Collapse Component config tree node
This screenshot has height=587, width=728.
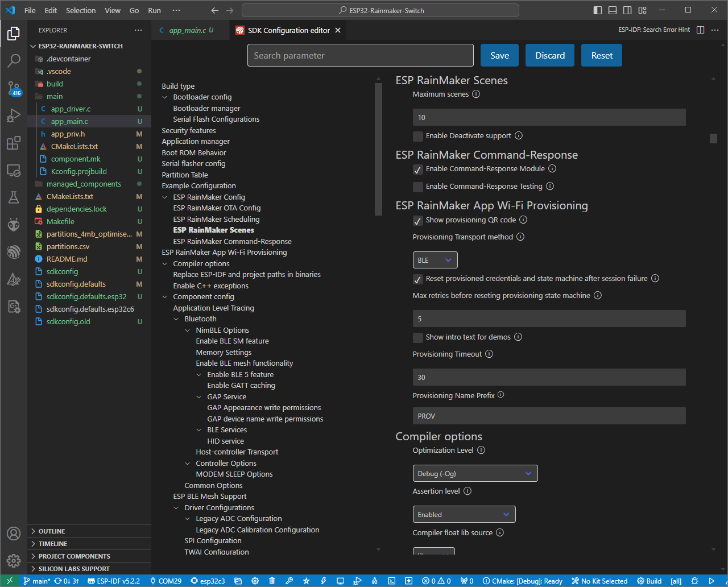(x=165, y=297)
